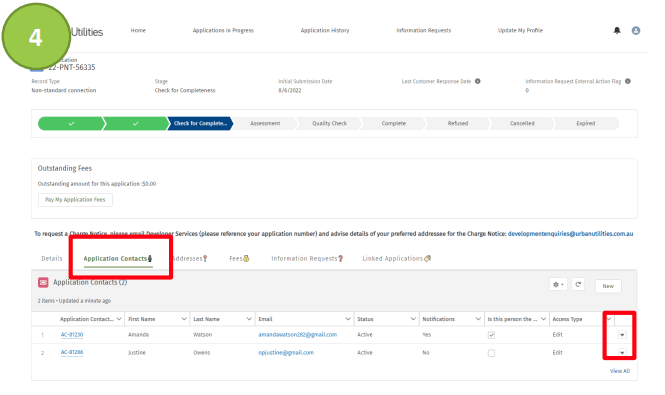Open Application History menu
This screenshot has height=395, width=665.
325,31
